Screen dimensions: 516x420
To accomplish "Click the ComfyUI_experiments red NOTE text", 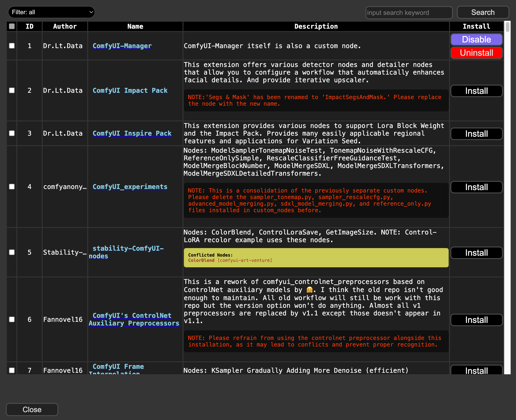I will [x=310, y=200].
